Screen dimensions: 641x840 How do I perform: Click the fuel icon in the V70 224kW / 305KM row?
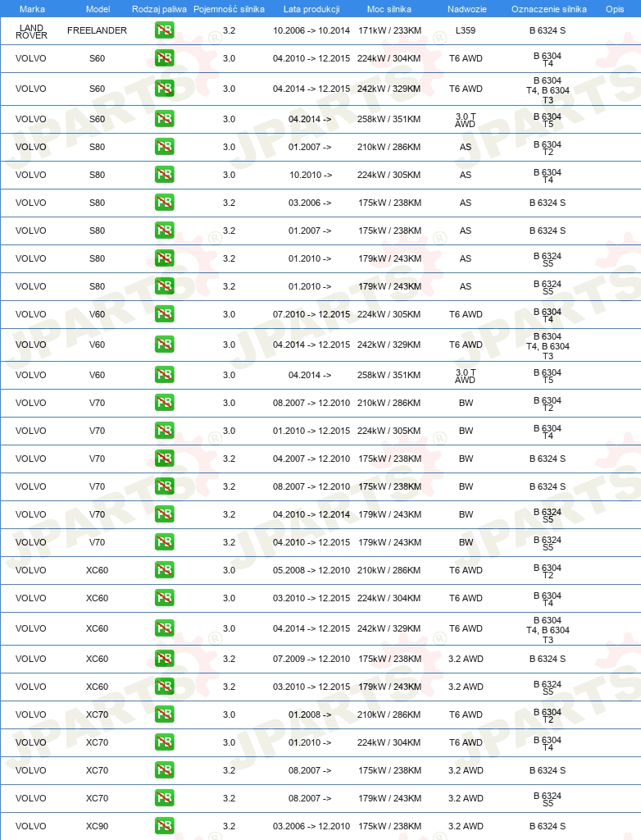pyautogui.click(x=165, y=431)
